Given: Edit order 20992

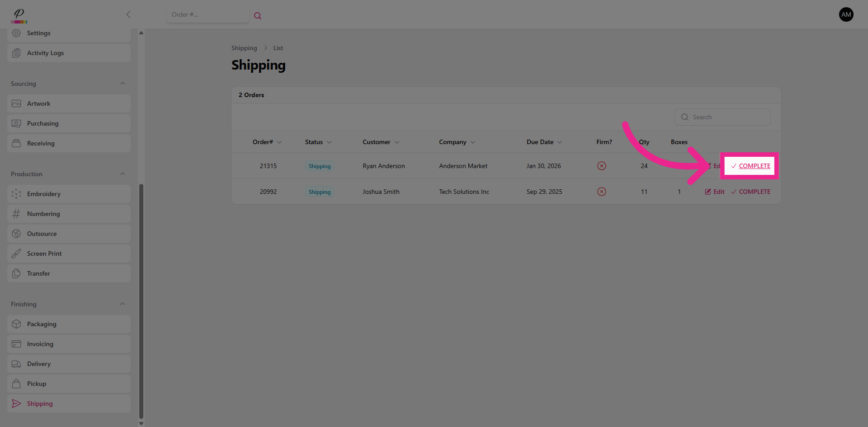Looking at the screenshot, I should tap(715, 192).
